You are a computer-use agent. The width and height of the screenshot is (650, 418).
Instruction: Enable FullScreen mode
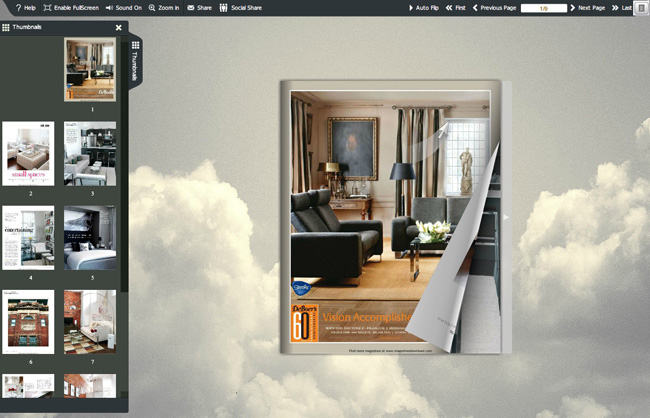(x=71, y=7)
